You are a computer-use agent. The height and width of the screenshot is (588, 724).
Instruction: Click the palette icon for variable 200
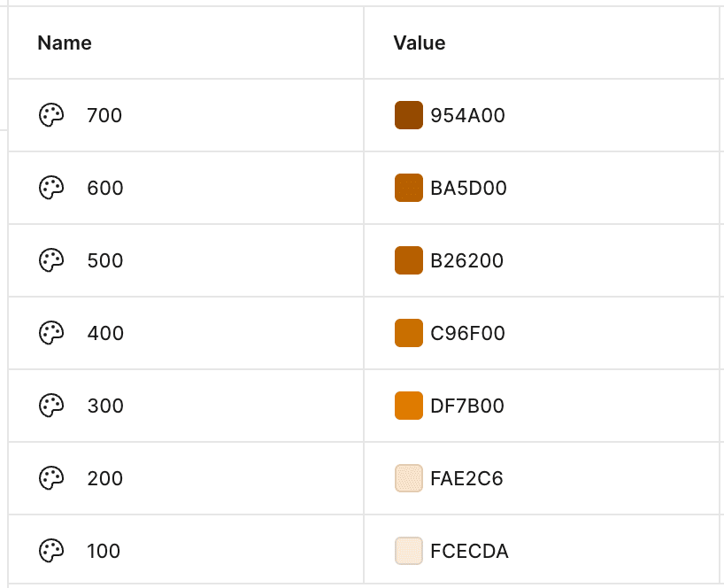tap(51, 478)
